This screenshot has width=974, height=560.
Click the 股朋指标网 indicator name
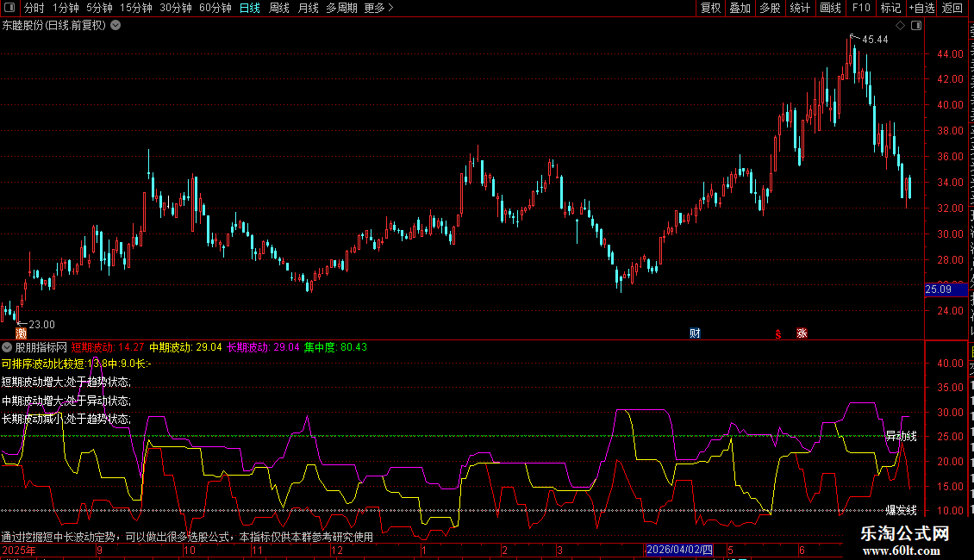point(41,347)
